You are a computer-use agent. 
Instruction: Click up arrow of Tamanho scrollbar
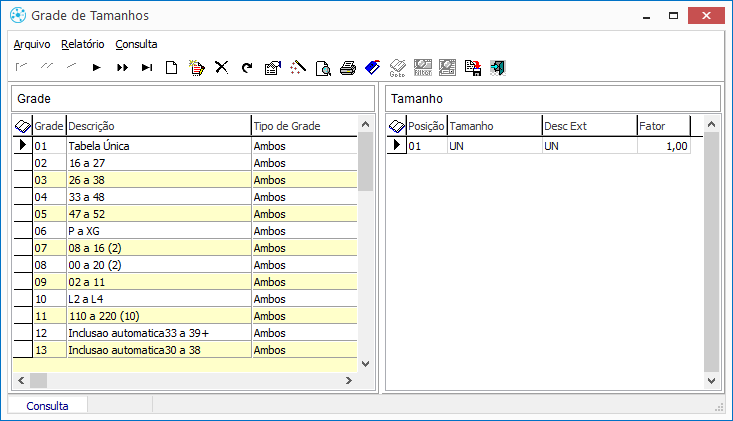[x=711, y=124]
